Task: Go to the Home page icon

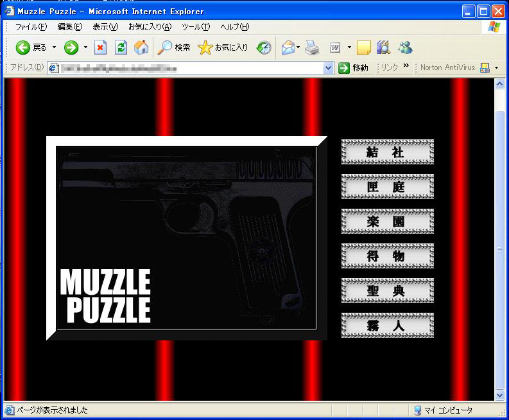Action: click(141, 48)
